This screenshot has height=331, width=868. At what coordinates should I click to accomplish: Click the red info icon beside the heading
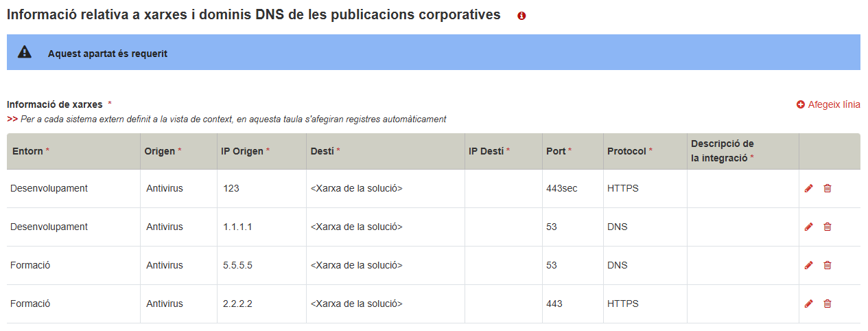pos(521,16)
